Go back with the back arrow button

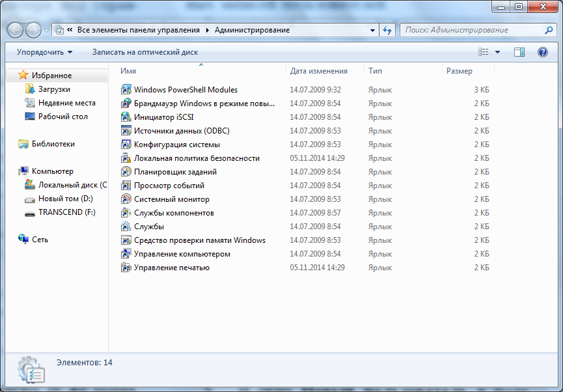click(16, 30)
